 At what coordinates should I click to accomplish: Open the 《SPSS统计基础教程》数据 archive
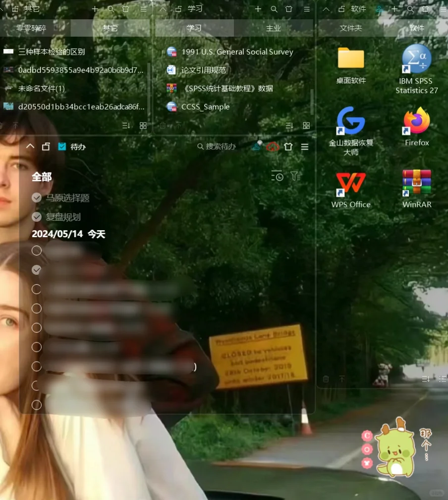pyautogui.click(x=220, y=88)
